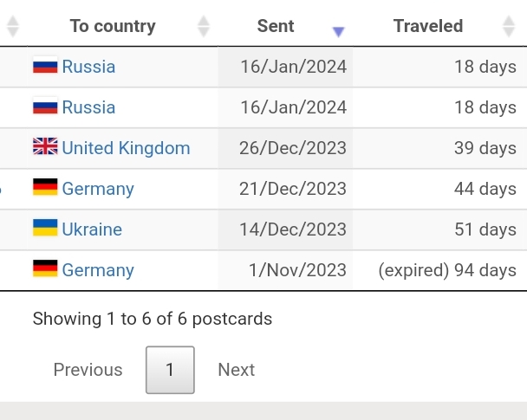
Task: Open Germany link with expired postcard
Action: [x=98, y=270]
